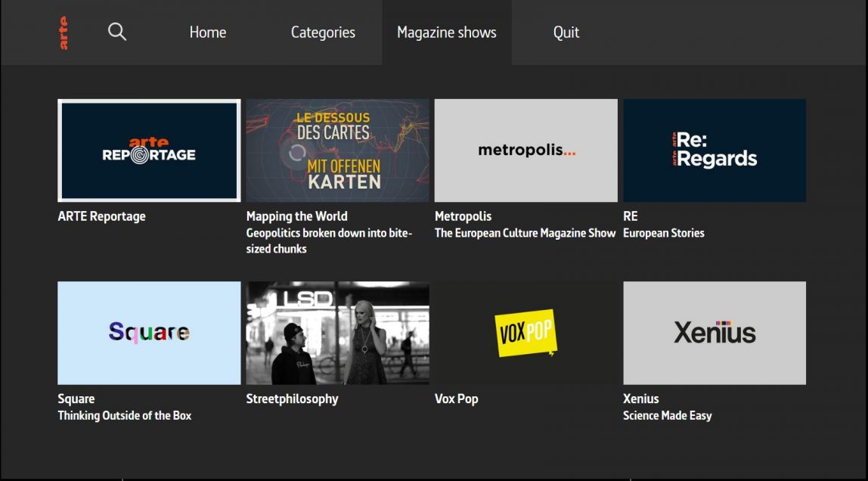Select the Vox Pop yellow logo thumbnail

click(526, 333)
